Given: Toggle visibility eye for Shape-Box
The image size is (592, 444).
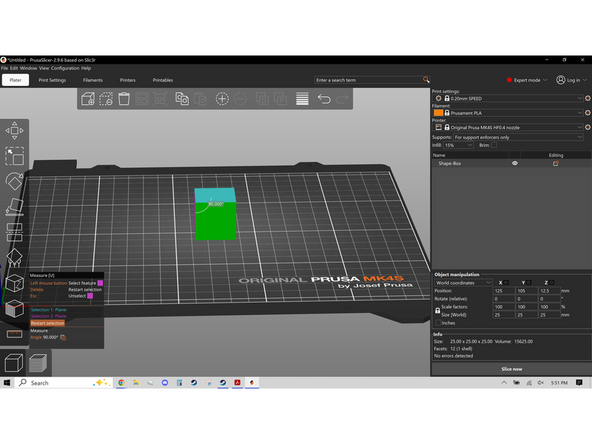Looking at the screenshot, I should click(x=515, y=163).
